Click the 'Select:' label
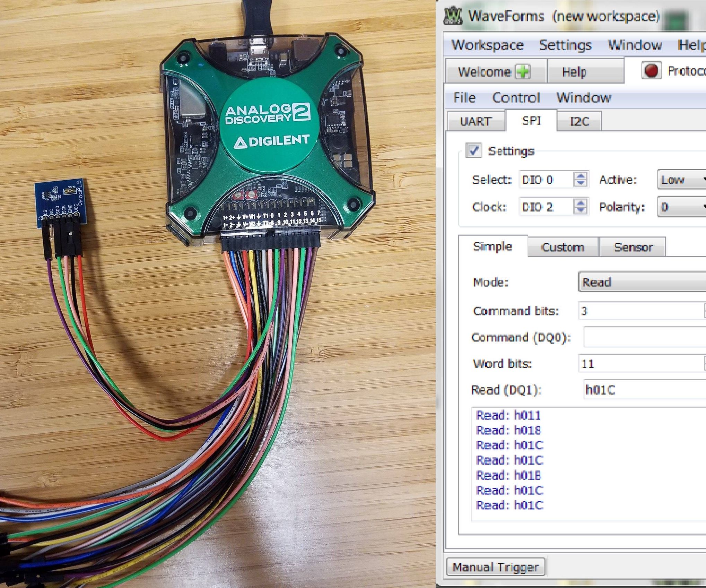Viewport: 706px width, 588px height. [x=492, y=180]
